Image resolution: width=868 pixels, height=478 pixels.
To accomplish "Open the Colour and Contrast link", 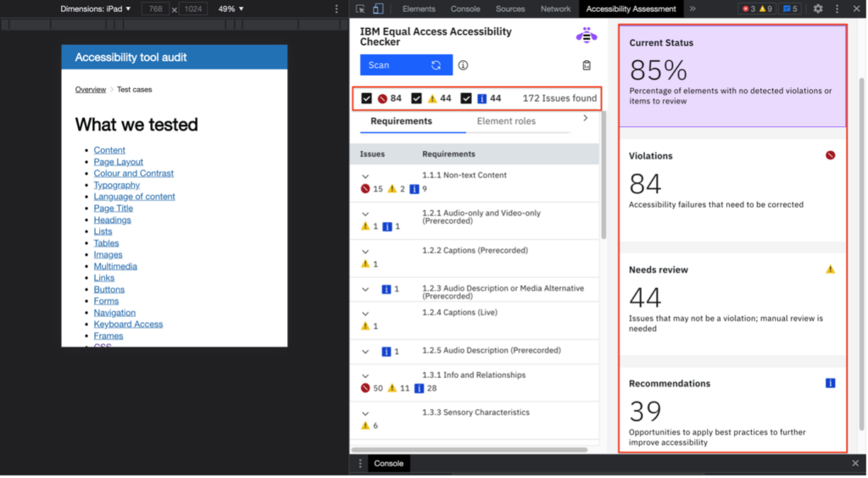I will pyautogui.click(x=133, y=173).
